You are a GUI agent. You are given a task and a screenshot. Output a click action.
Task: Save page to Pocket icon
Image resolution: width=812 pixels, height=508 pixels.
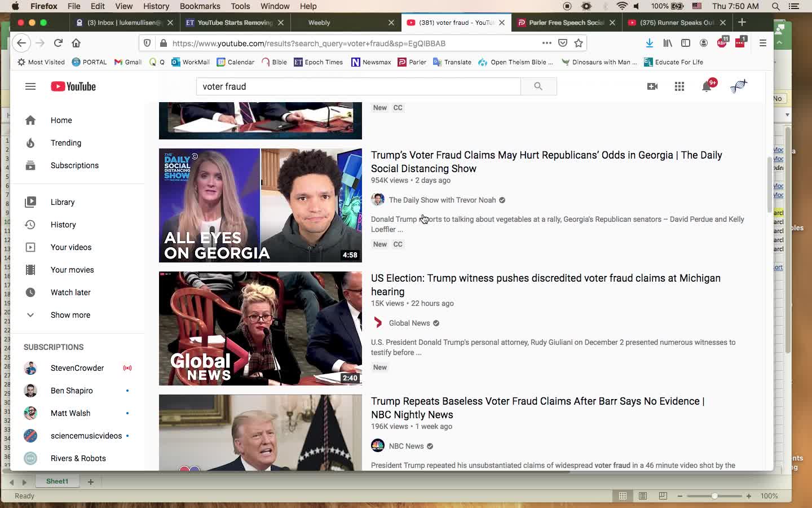point(562,43)
